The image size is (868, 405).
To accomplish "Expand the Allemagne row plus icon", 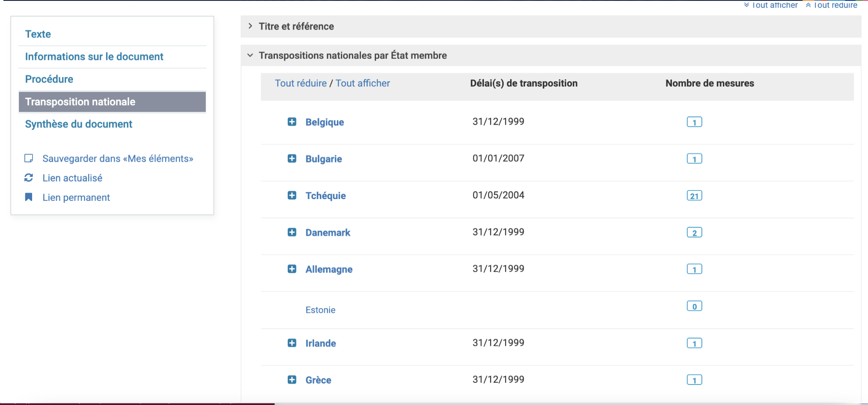I will [x=292, y=269].
